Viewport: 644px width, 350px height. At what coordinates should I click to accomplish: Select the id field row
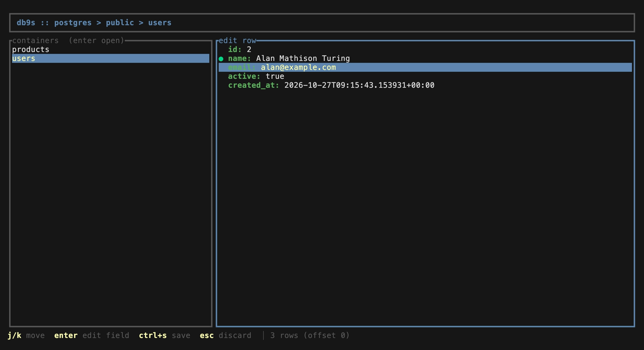coord(425,49)
